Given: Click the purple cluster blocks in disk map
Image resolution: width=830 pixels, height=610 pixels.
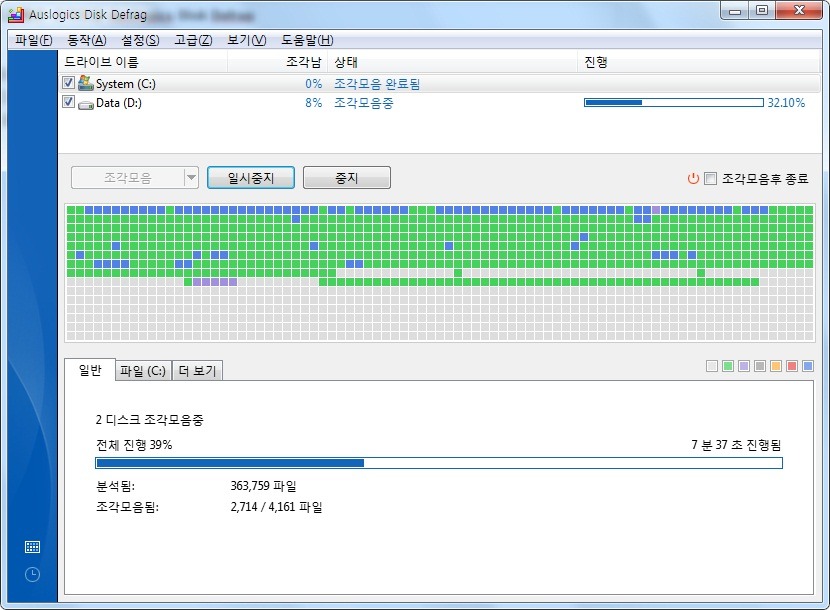Looking at the screenshot, I should tap(215, 282).
